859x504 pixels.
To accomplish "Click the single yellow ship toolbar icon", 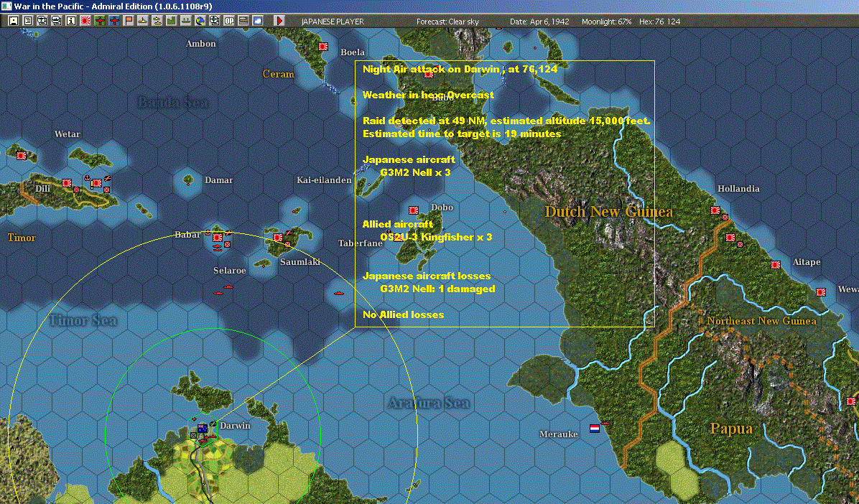I will 142,21.
